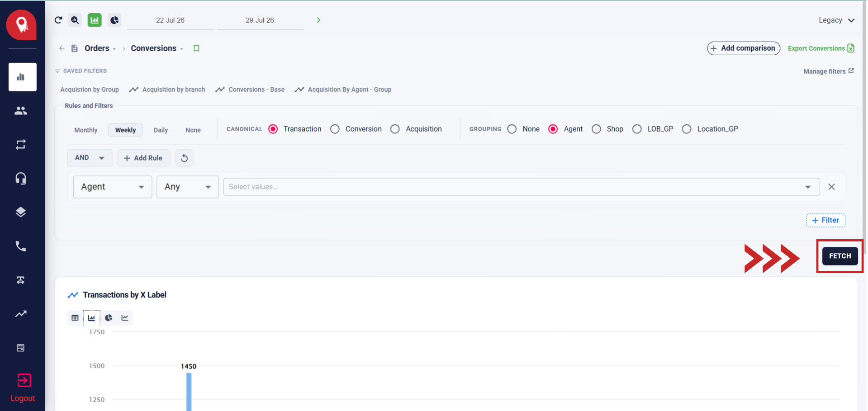The width and height of the screenshot is (868, 411).
Task: Open the Any condition dropdown
Action: [x=188, y=187]
